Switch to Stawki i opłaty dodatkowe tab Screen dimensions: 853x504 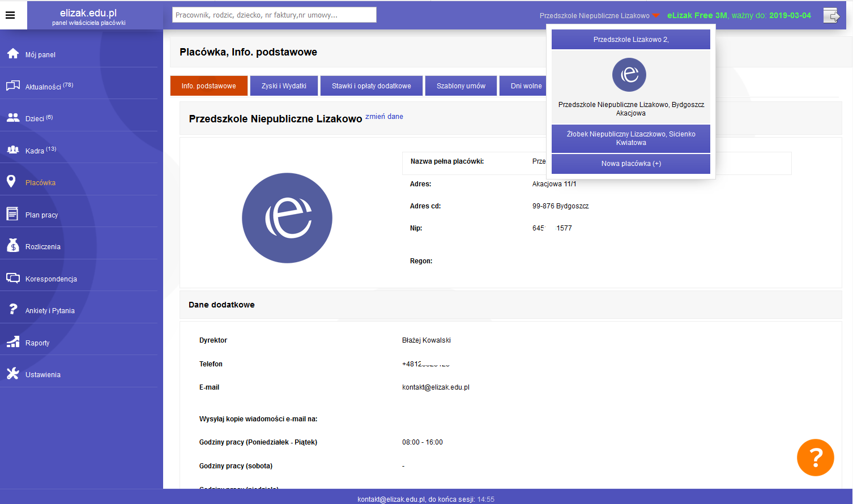click(x=372, y=86)
